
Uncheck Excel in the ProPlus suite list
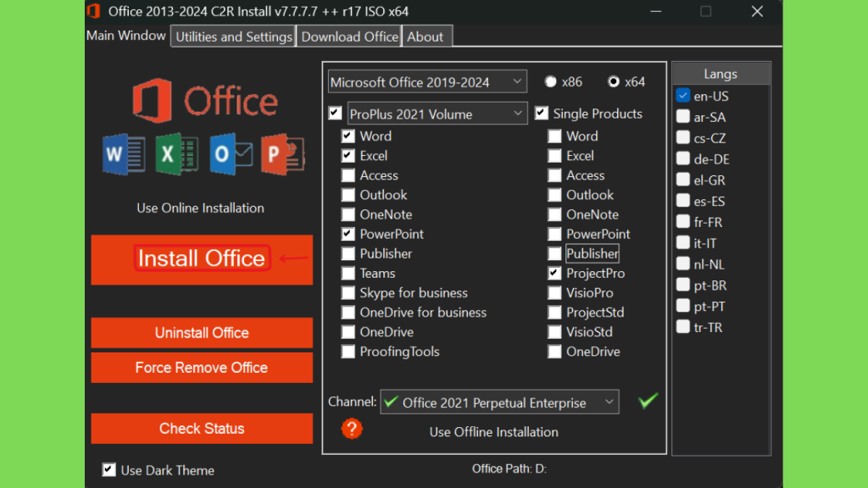coord(348,156)
